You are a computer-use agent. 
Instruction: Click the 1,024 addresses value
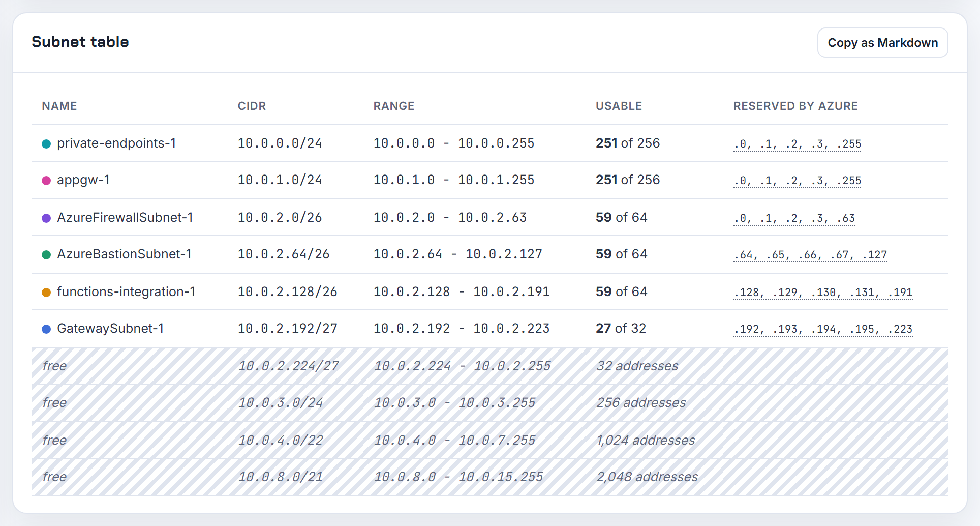click(x=646, y=441)
